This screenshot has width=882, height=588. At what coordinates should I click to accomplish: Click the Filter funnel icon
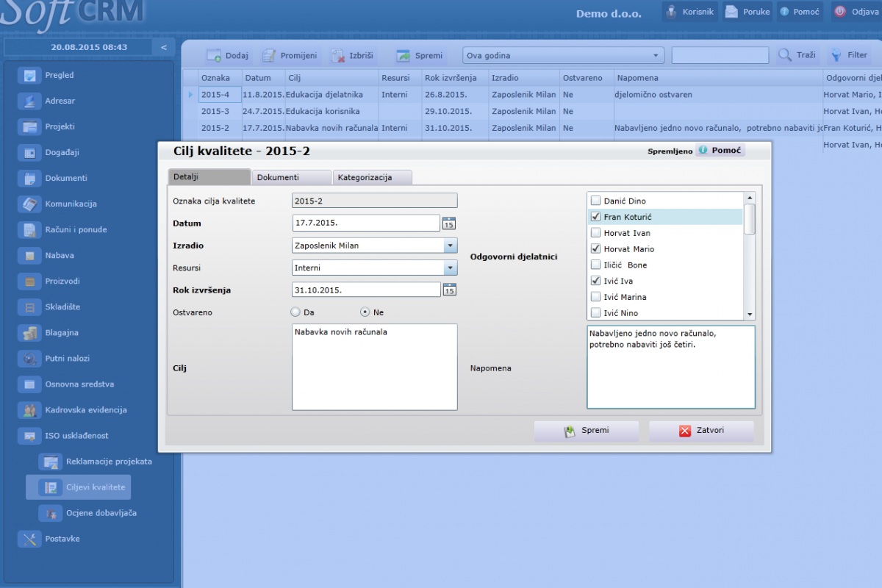coord(836,55)
